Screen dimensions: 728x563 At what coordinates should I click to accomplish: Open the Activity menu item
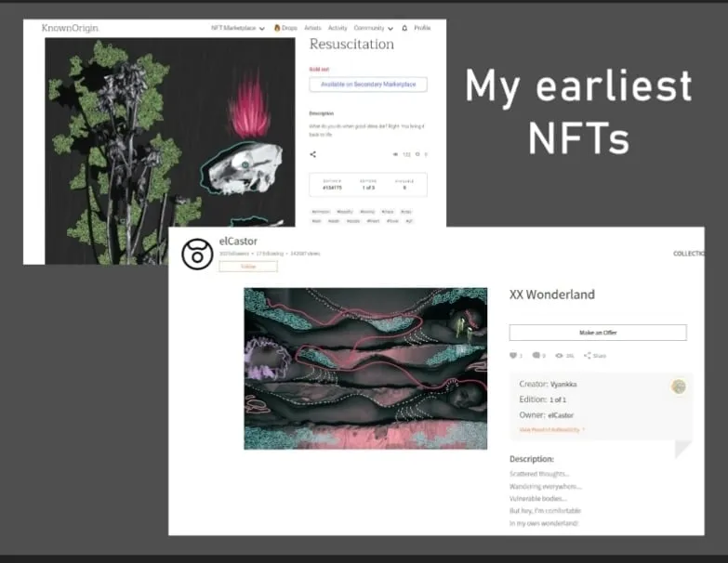(x=338, y=28)
